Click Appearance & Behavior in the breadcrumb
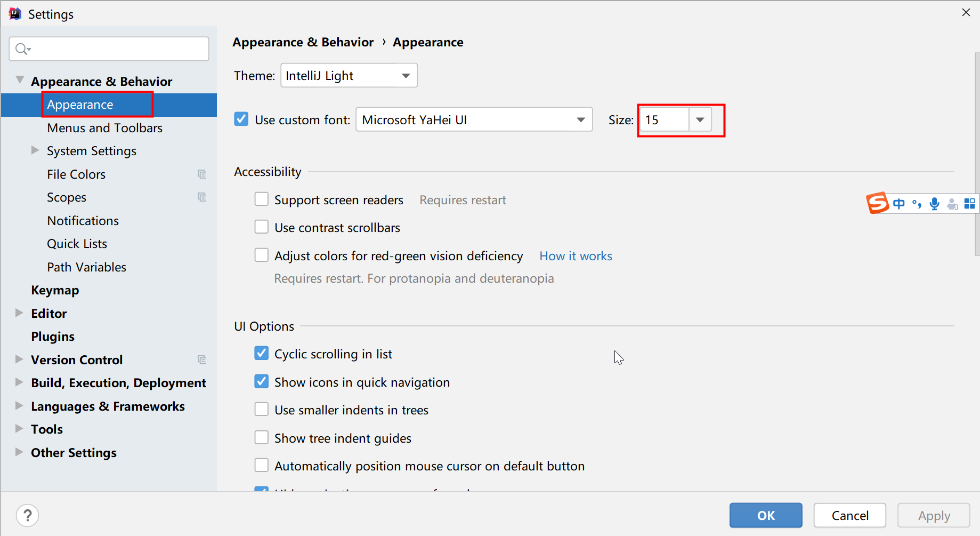The image size is (980, 536). point(303,42)
